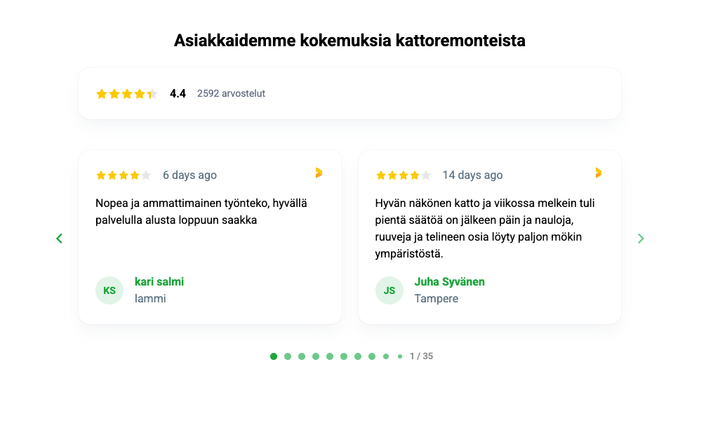Click orange source icon on kari salmi's review
The image size is (720, 423).
(x=318, y=173)
